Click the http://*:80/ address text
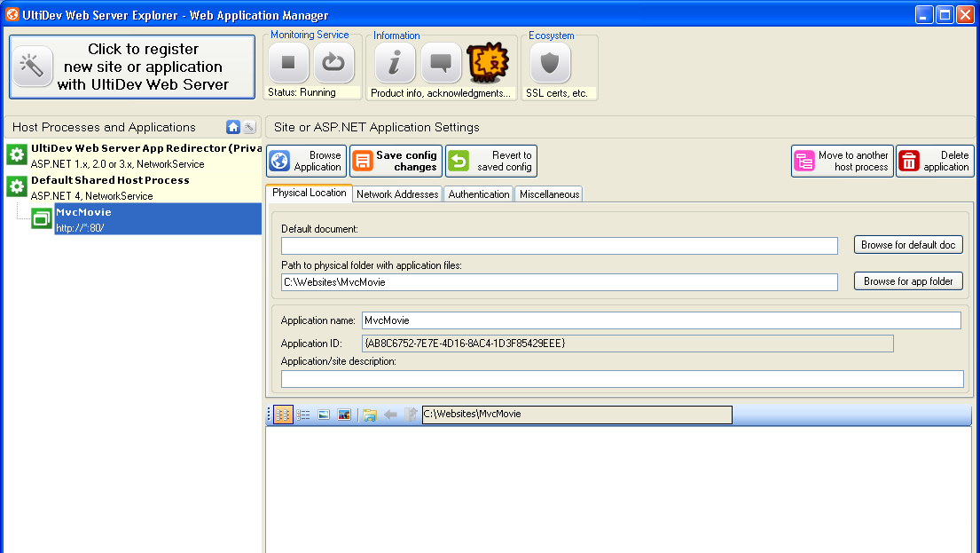980x553 pixels. (80, 228)
